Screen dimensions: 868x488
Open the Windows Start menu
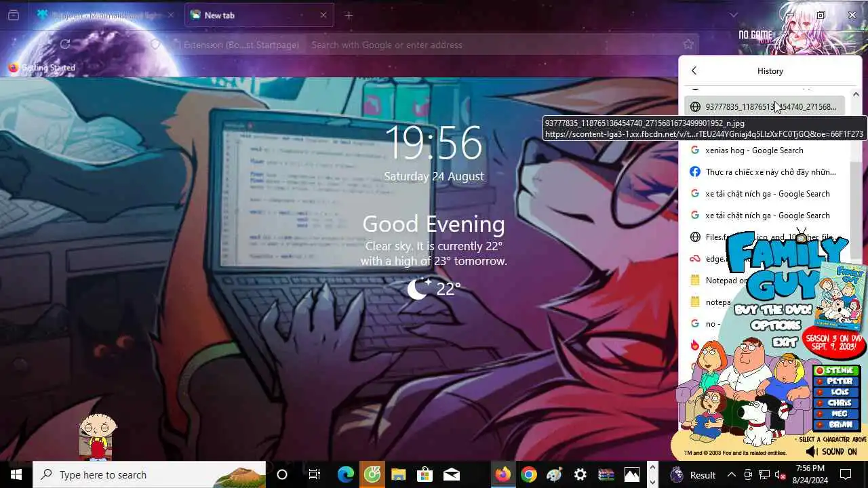point(16,474)
